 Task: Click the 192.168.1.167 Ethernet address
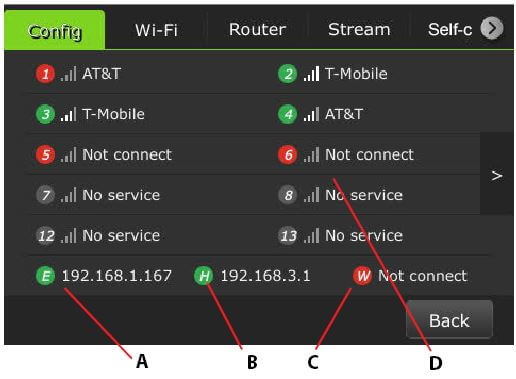coord(117,276)
